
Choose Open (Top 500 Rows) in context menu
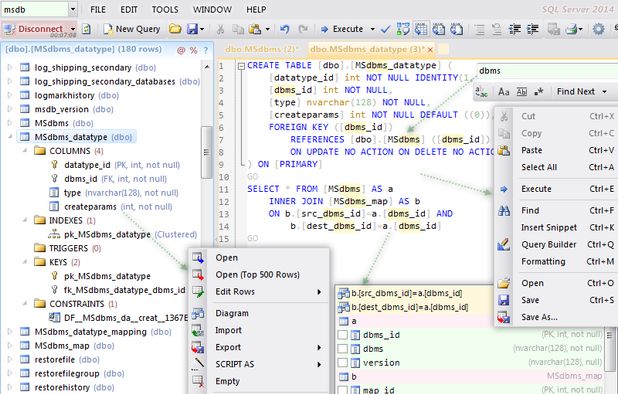tap(258, 275)
